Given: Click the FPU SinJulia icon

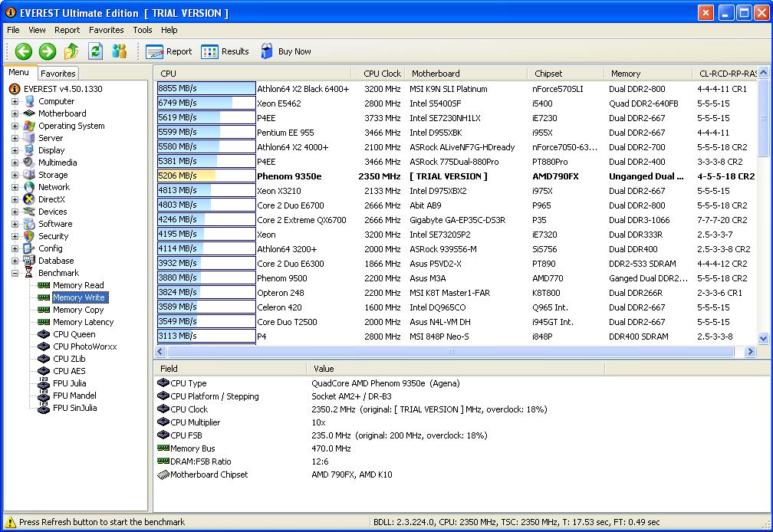Looking at the screenshot, I should click(x=44, y=408).
